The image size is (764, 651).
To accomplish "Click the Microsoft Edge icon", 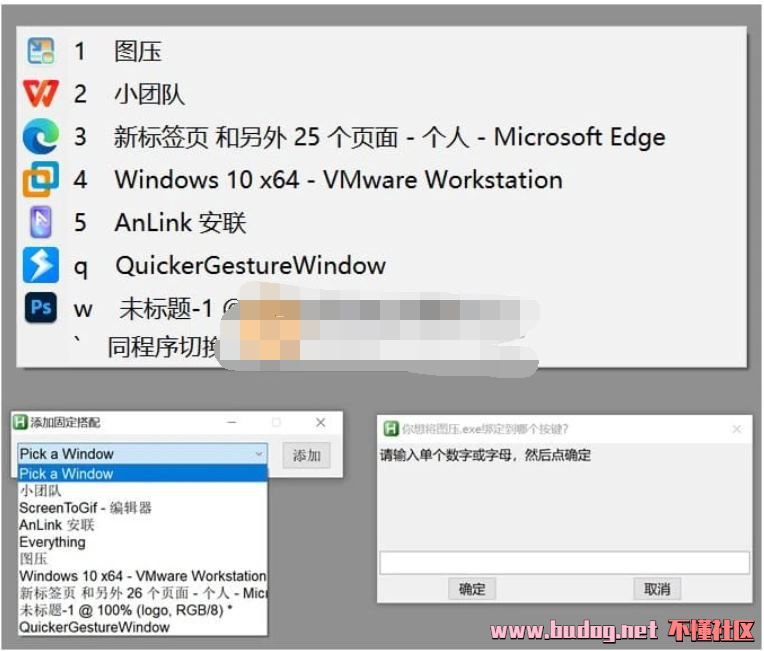I will click(41, 136).
